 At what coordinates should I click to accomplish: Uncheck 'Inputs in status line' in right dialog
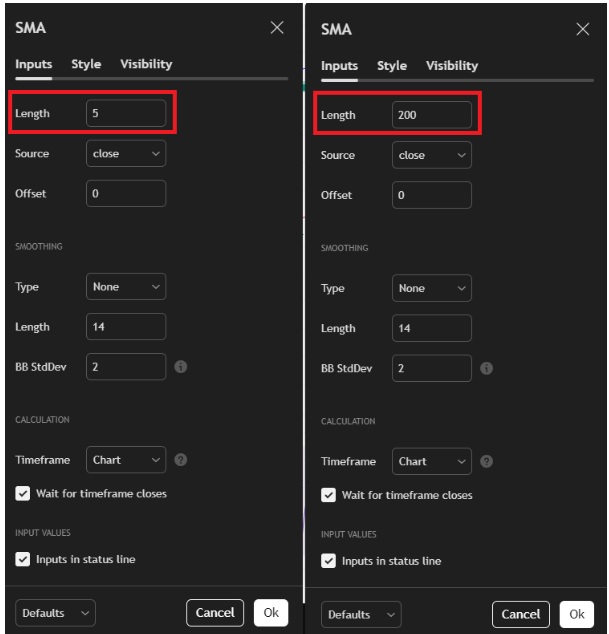click(x=328, y=561)
